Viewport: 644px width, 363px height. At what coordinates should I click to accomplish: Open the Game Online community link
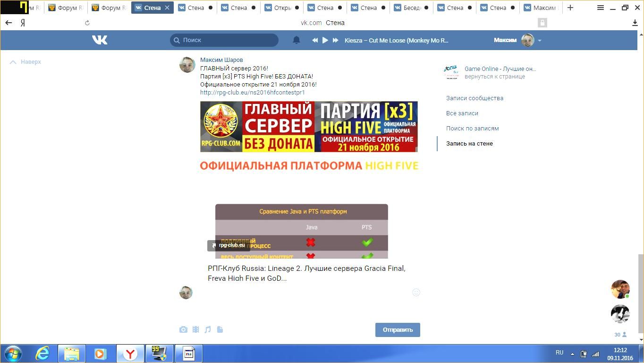[x=500, y=69]
